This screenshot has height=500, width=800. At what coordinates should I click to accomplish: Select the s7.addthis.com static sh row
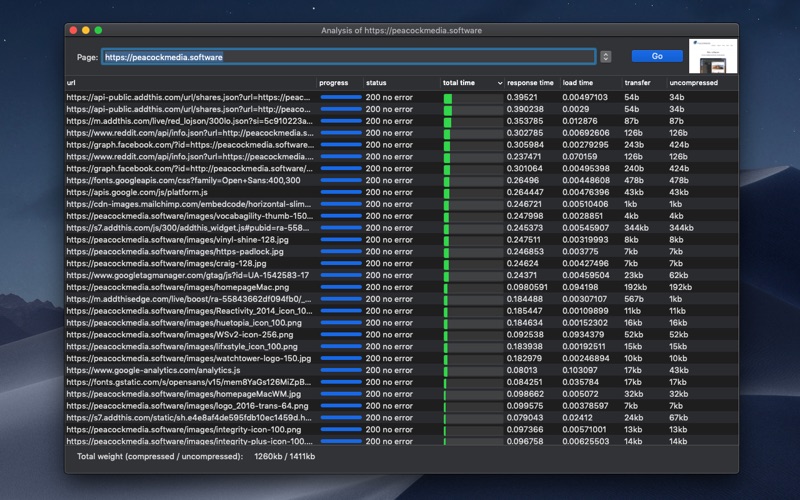coord(402,418)
